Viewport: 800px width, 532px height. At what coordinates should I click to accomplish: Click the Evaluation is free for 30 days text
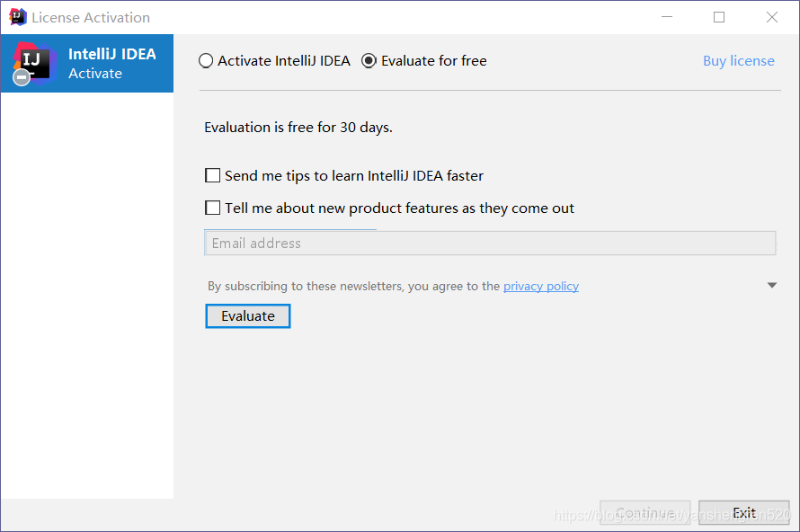click(x=298, y=128)
